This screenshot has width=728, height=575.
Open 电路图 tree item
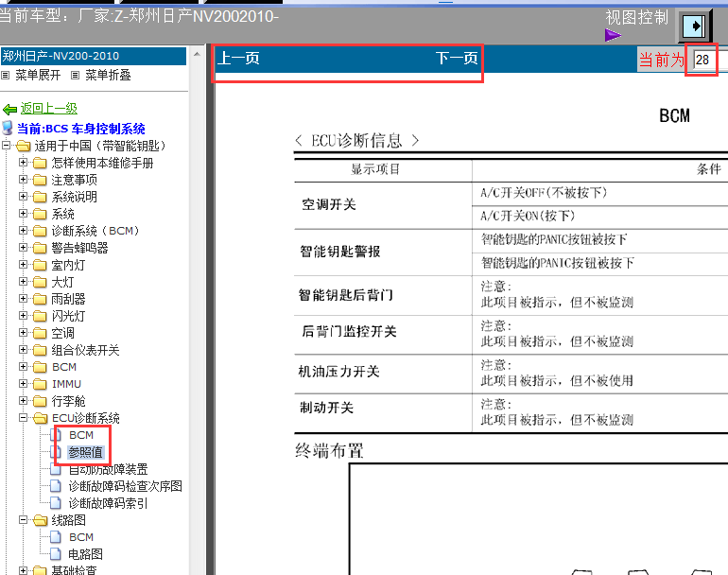click(86, 554)
